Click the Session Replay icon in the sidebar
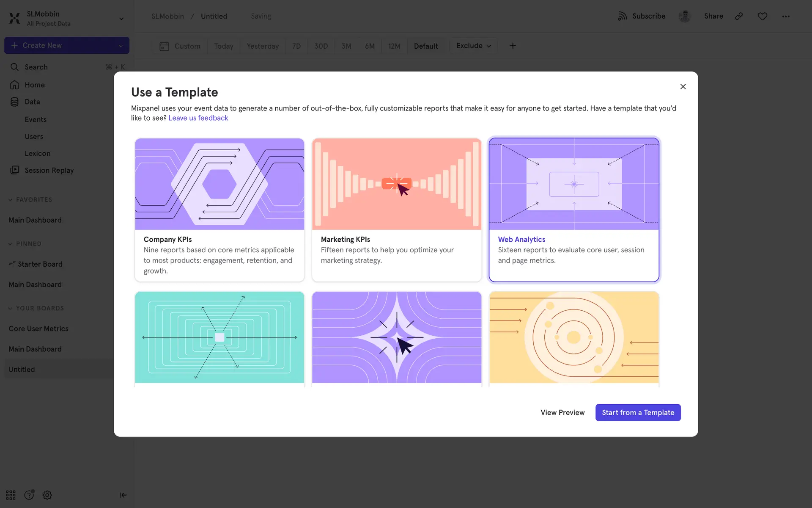 15,170
